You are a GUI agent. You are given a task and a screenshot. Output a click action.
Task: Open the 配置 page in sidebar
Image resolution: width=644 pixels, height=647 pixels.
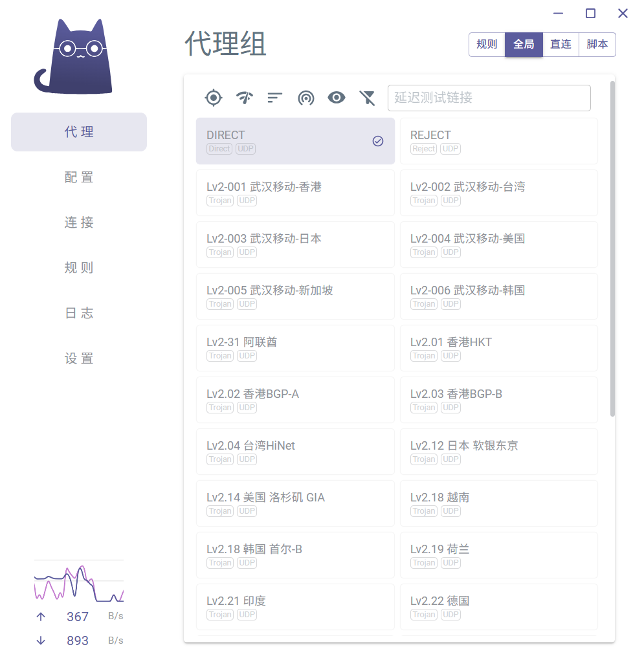[x=79, y=177]
